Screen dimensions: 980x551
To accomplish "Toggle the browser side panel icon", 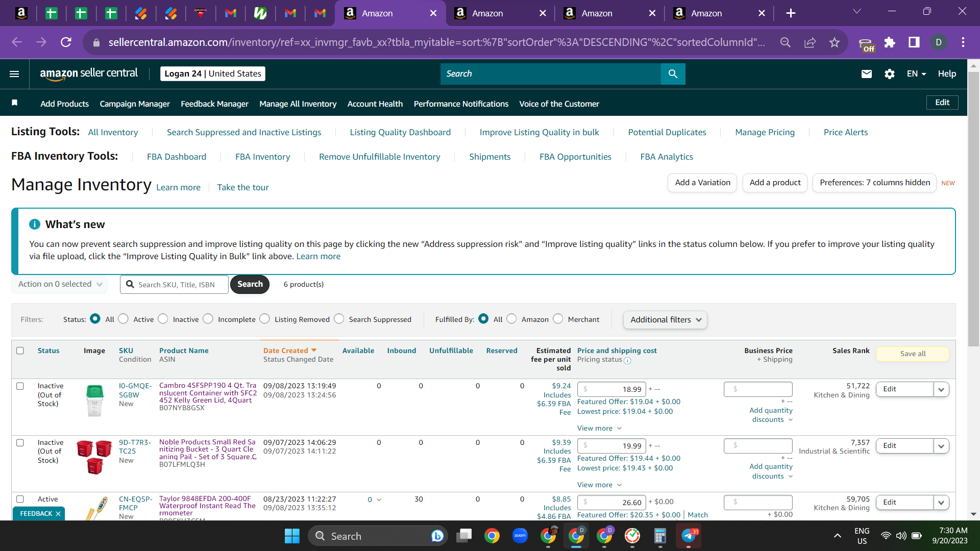I will tap(914, 42).
